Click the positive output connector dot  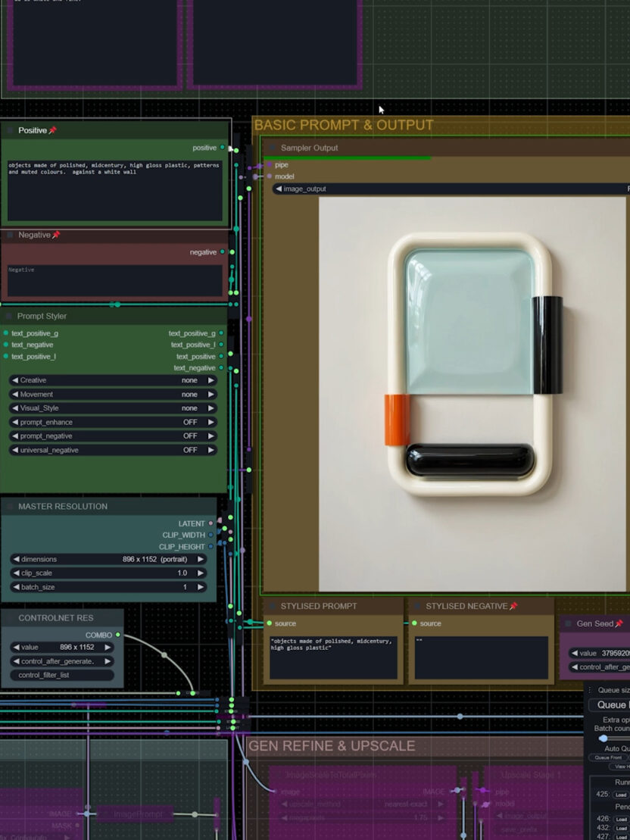pyautogui.click(x=222, y=148)
